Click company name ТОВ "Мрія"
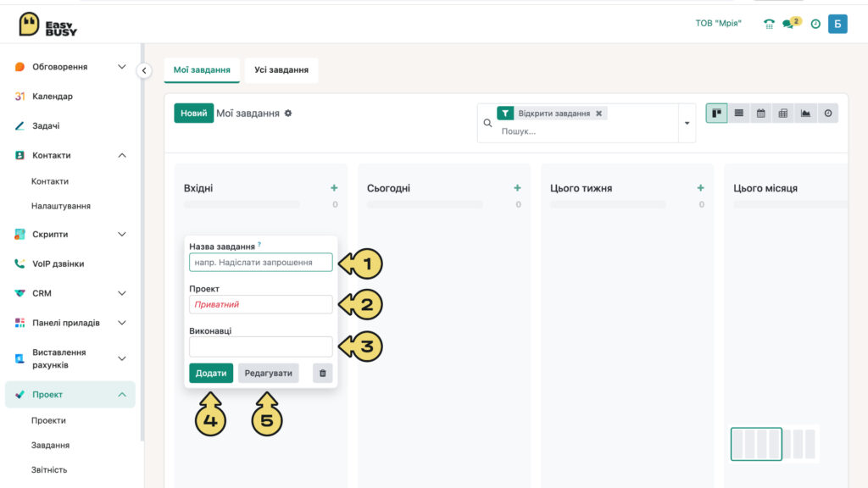This screenshot has width=868, height=488. tap(718, 23)
